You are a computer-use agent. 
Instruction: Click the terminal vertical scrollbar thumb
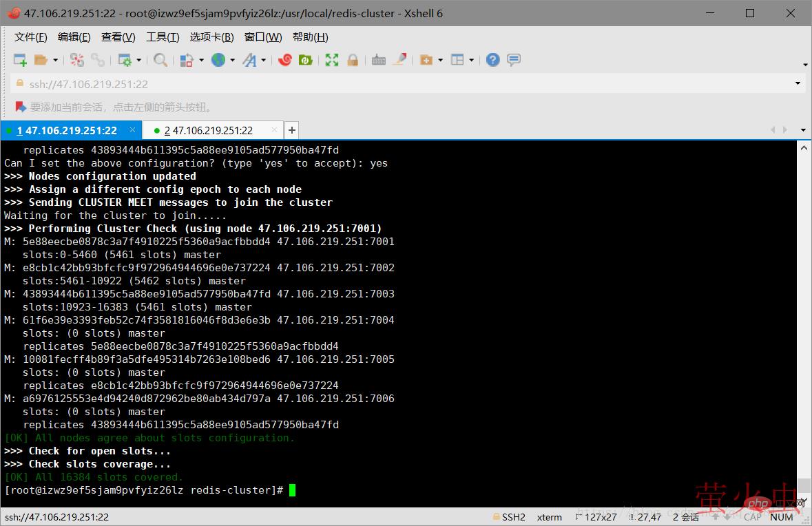coord(803,485)
